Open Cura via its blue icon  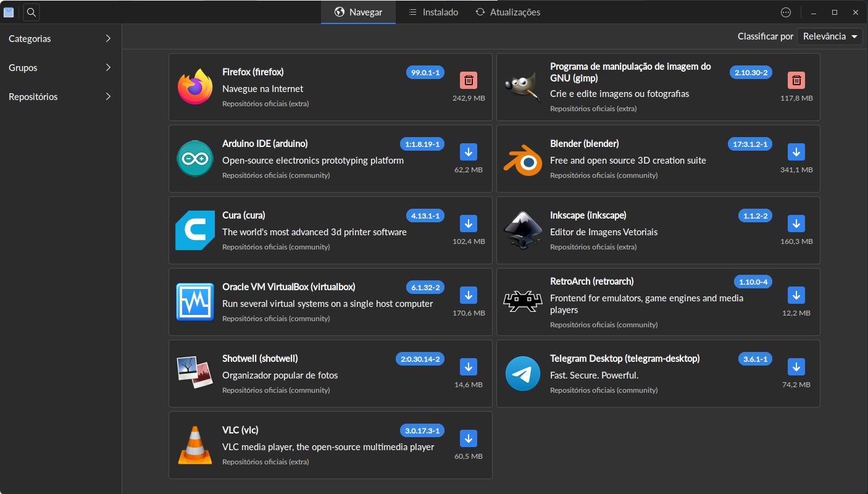[194, 230]
